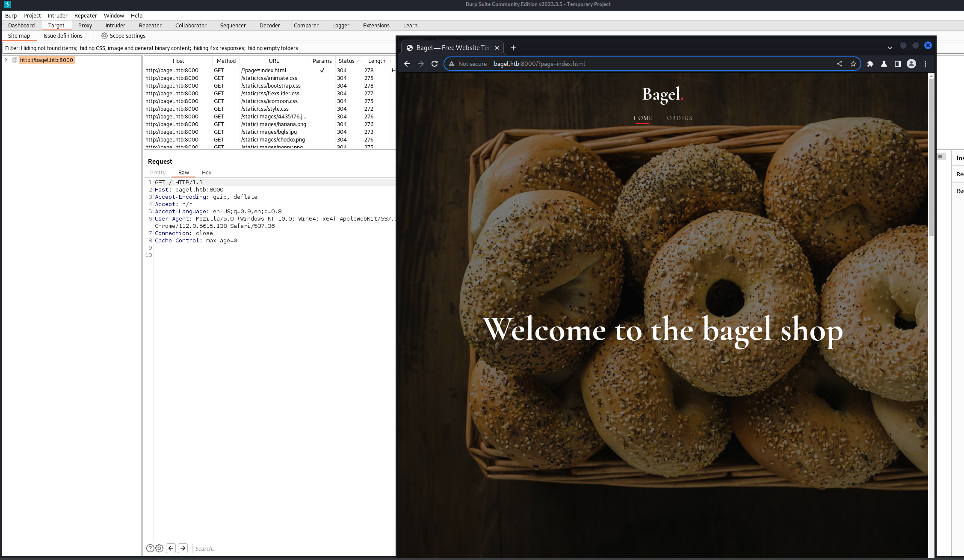Click the Chrome profile avatar icon
The width and height of the screenshot is (964, 560).
(911, 63)
